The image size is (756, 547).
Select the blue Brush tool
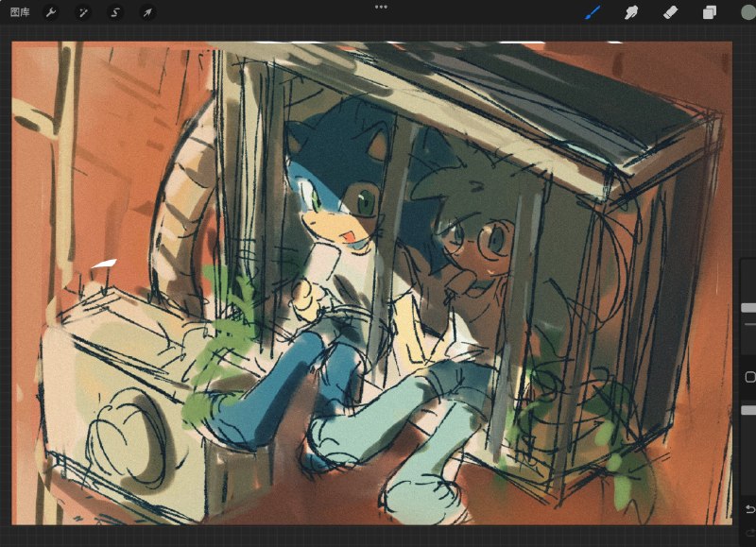pyautogui.click(x=593, y=12)
